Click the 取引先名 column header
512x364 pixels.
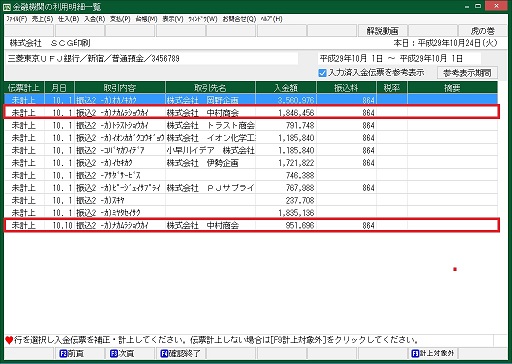pyautogui.click(x=210, y=88)
